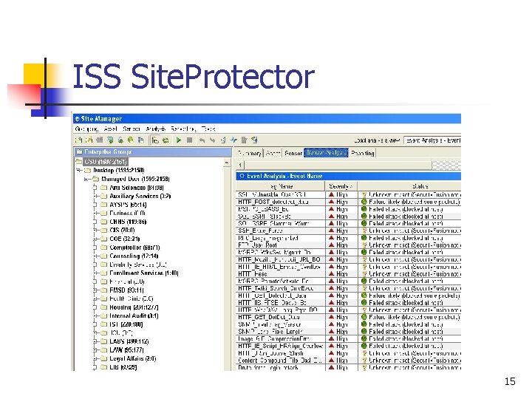Image resolution: width=532 pixels, height=399 pixels.
Task: Expand the LABS group node
Action: tap(95, 341)
